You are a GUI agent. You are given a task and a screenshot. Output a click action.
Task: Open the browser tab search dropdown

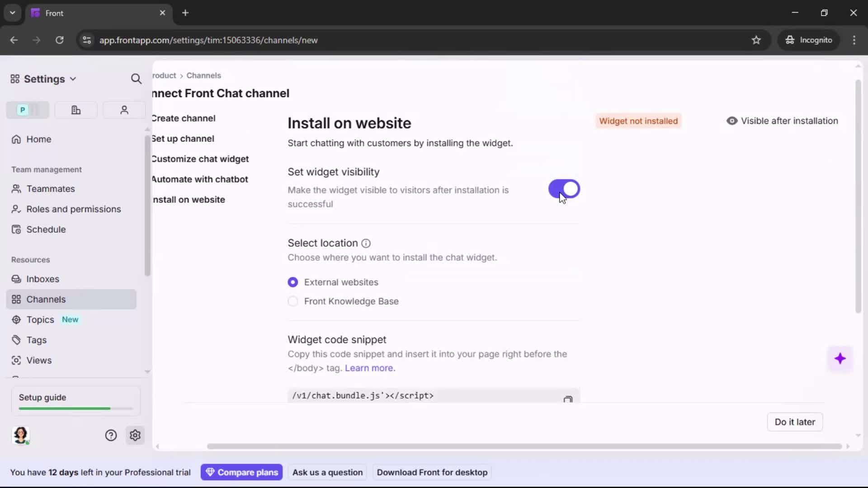click(x=12, y=13)
